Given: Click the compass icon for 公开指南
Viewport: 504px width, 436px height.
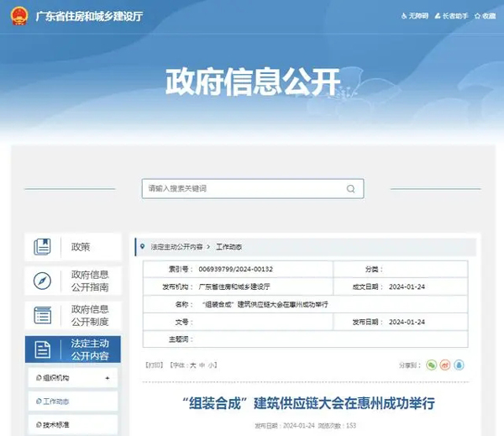Looking at the screenshot, I should tap(43, 281).
